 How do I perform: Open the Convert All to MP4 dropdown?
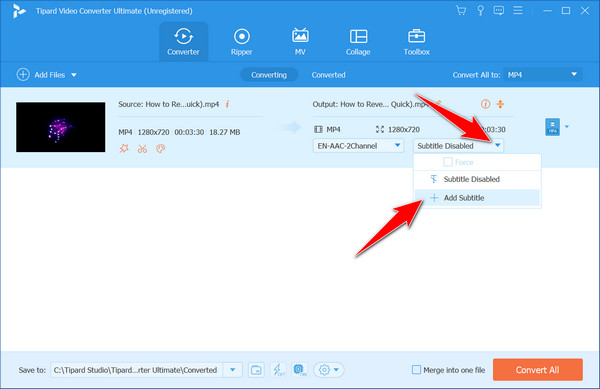point(543,75)
